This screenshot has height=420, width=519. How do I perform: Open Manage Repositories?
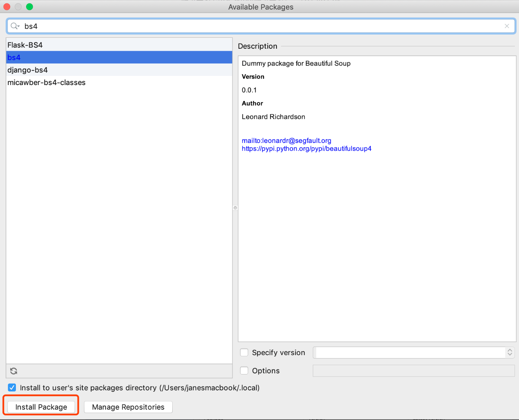click(128, 407)
